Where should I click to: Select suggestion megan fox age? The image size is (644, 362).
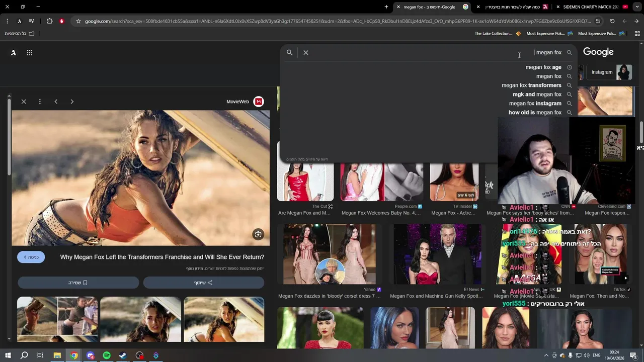tap(543, 67)
